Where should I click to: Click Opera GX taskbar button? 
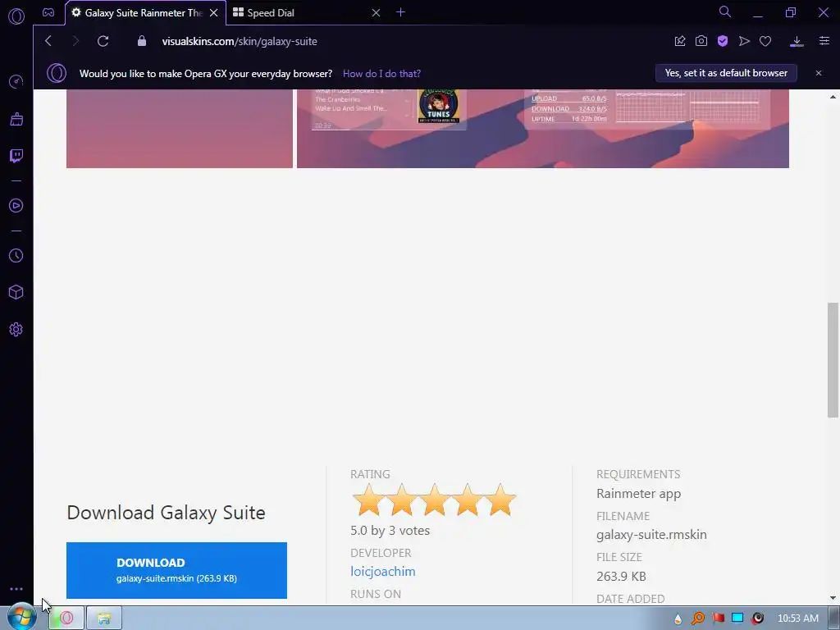[x=66, y=619]
